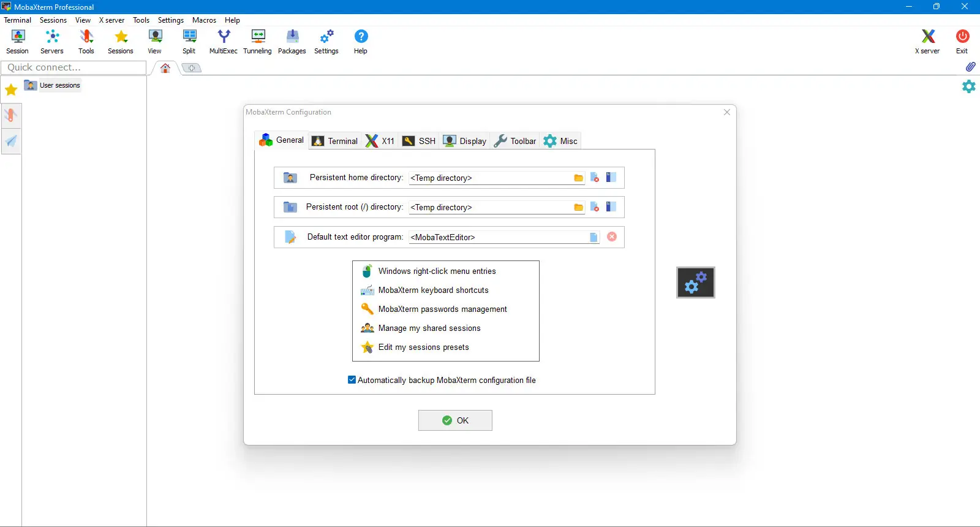Image resolution: width=980 pixels, height=527 pixels.
Task: Open the Tools toolbar icon
Action: [86, 42]
